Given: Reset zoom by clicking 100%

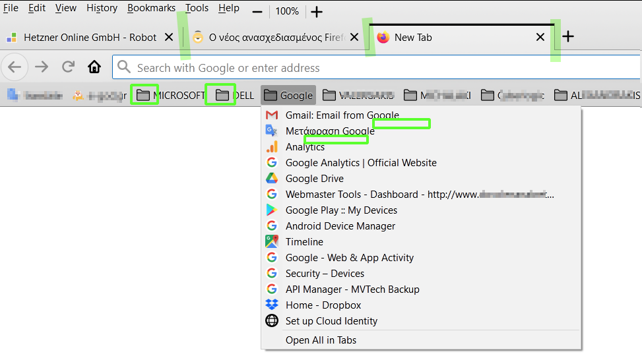Looking at the screenshot, I should coord(287,11).
